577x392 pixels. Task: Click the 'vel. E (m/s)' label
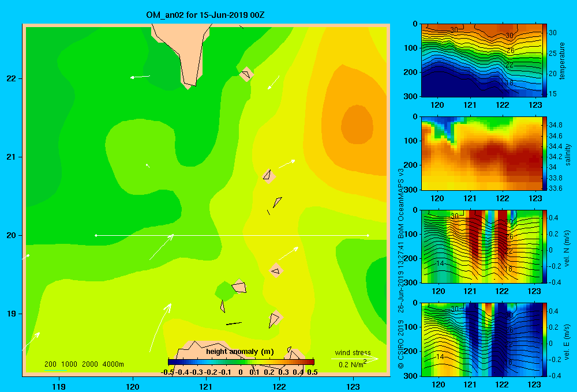(x=567, y=341)
